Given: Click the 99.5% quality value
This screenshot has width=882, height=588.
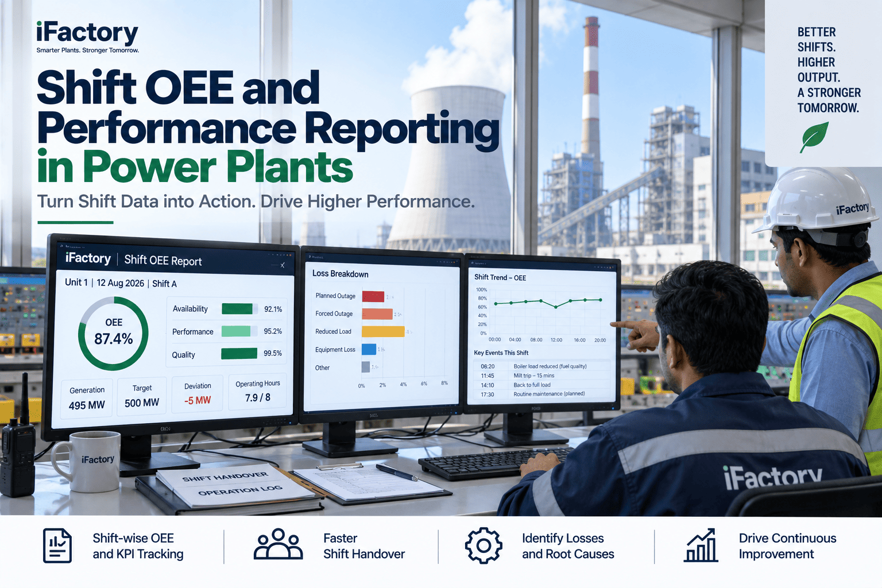Looking at the screenshot, I should 273,353.
